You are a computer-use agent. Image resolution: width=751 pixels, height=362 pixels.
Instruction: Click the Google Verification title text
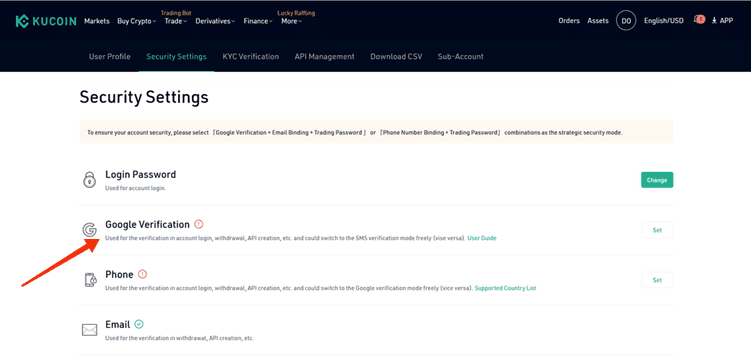tap(148, 224)
